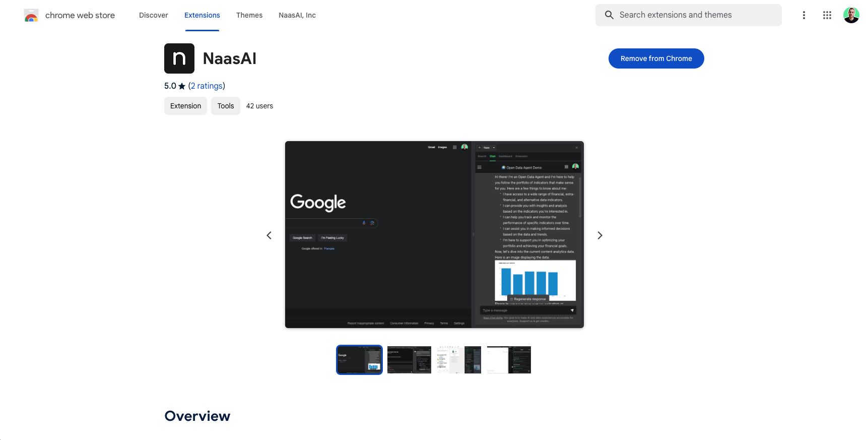Click the 'chrome web store' title text
The height and width of the screenshot is (440, 868).
[x=80, y=15]
